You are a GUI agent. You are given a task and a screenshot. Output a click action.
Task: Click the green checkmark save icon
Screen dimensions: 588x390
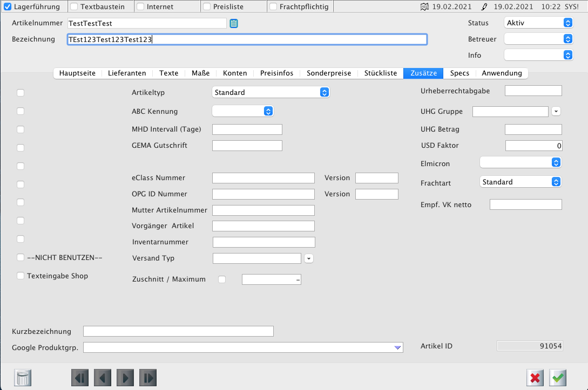pyautogui.click(x=558, y=378)
